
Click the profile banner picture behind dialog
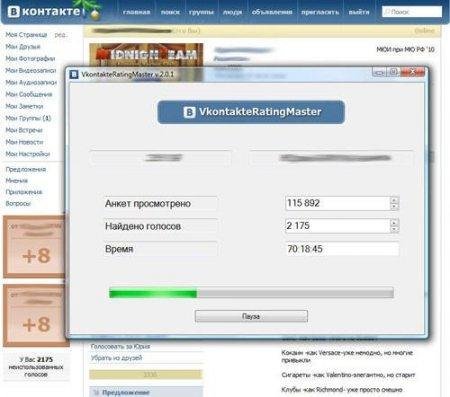tap(146, 55)
